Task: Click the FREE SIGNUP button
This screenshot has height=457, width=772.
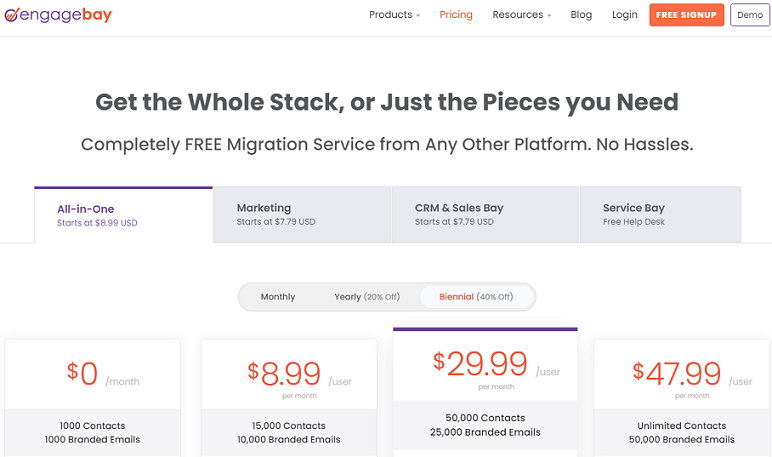Action: (x=686, y=15)
